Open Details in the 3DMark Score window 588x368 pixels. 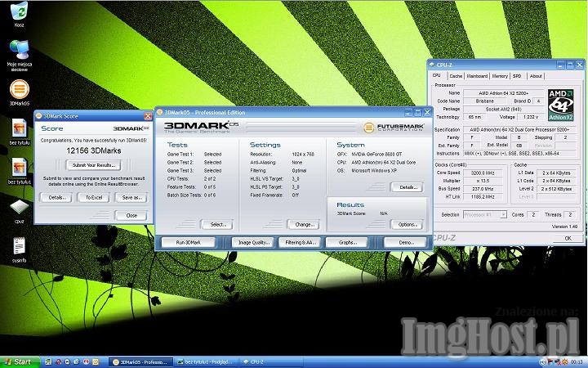click(x=56, y=198)
